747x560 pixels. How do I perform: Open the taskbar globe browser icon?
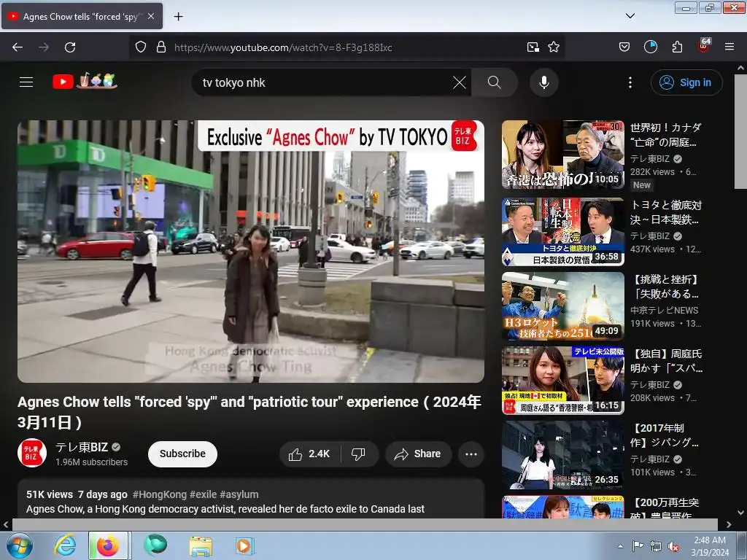pyautogui.click(x=156, y=545)
